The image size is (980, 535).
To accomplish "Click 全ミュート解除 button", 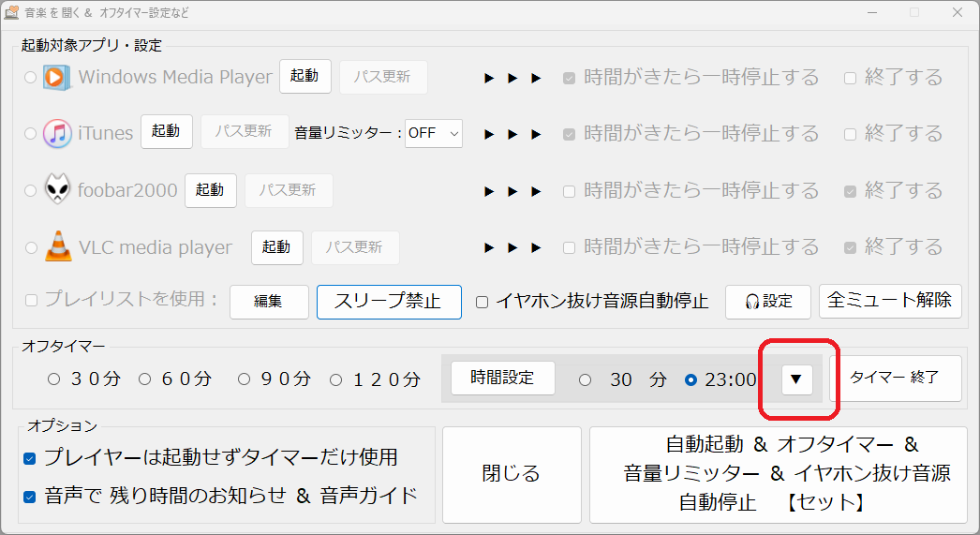I will (890, 302).
